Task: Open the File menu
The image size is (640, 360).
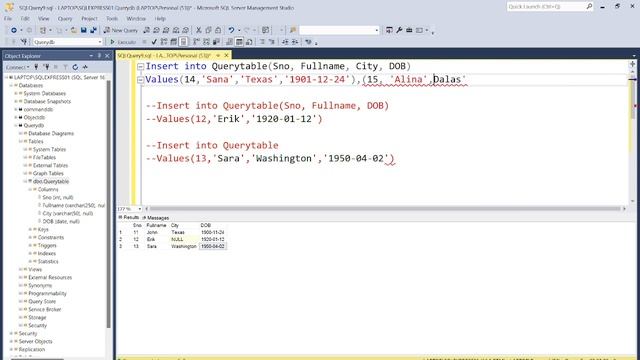Action: click(8, 19)
